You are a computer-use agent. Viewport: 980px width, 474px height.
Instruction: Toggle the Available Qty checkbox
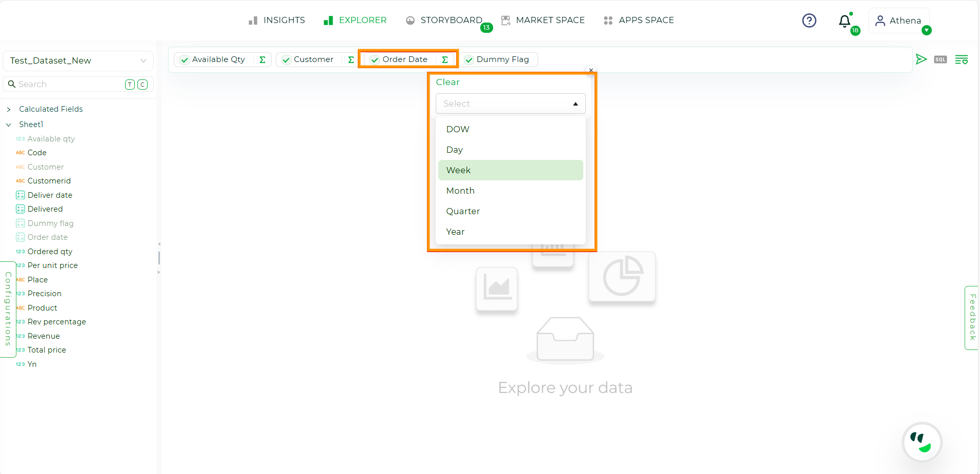click(184, 59)
